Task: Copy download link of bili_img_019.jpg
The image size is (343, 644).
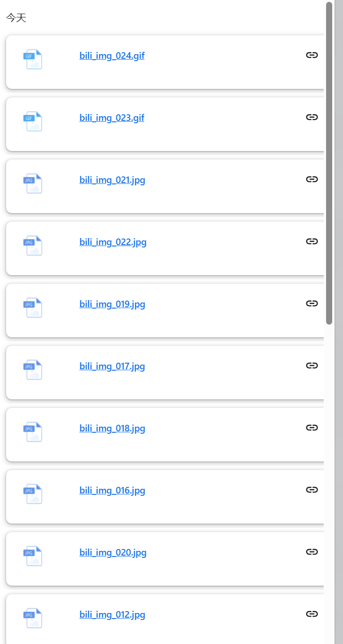Action: click(312, 303)
